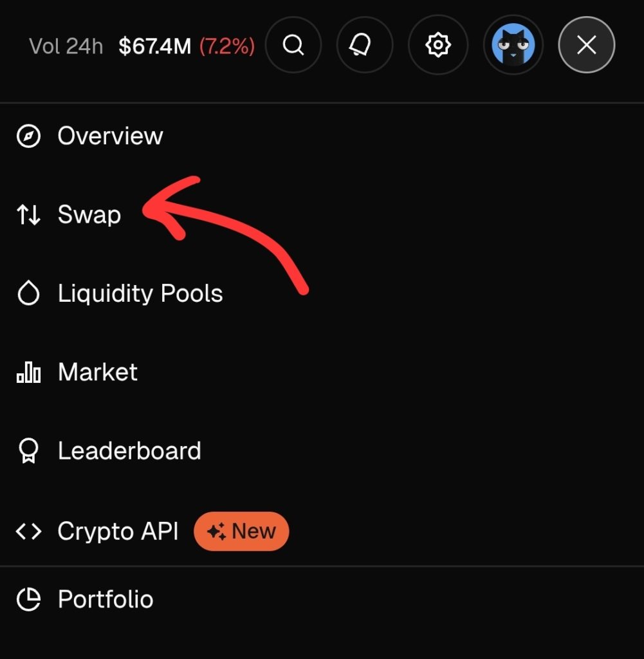Viewport: 644px width, 659px height.
Task: Go to the Liquidity Pools label
Action: 140,293
